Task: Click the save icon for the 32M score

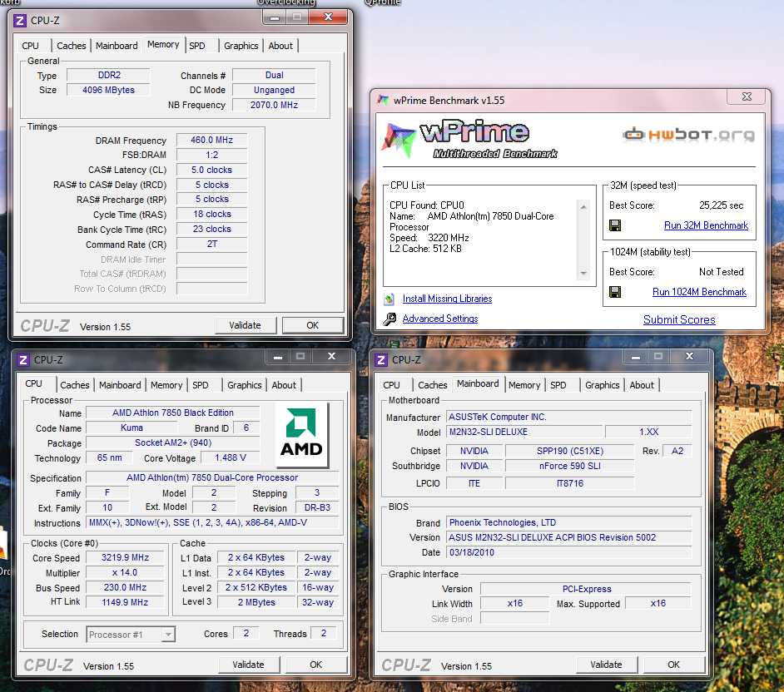Action: click(615, 225)
